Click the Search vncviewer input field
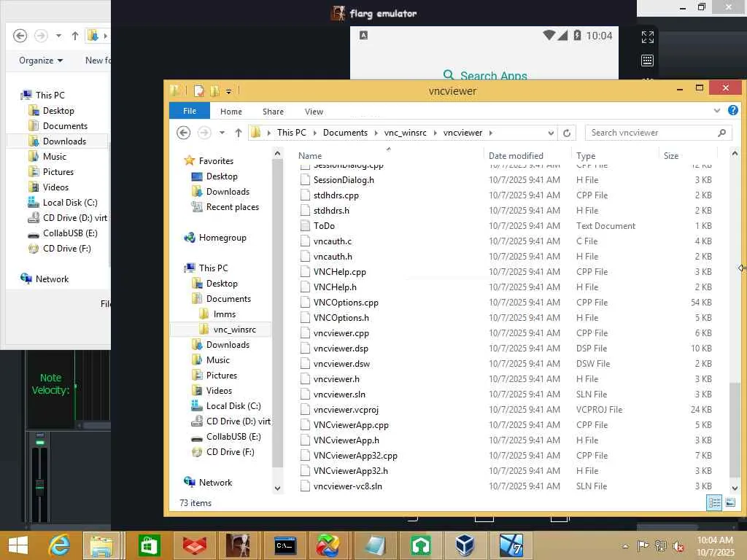Screen dimensions: 747x560 pyautogui.click(x=651, y=133)
